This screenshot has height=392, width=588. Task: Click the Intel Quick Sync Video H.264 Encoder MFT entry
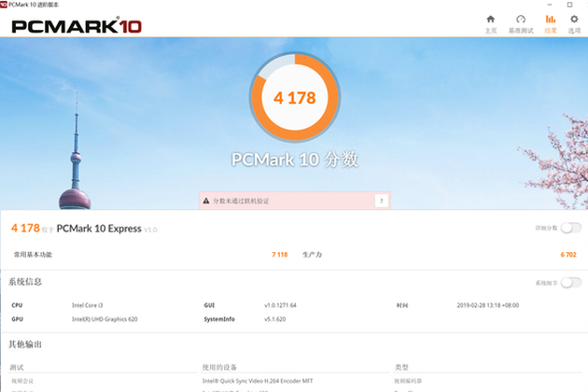pyautogui.click(x=258, y=381)
